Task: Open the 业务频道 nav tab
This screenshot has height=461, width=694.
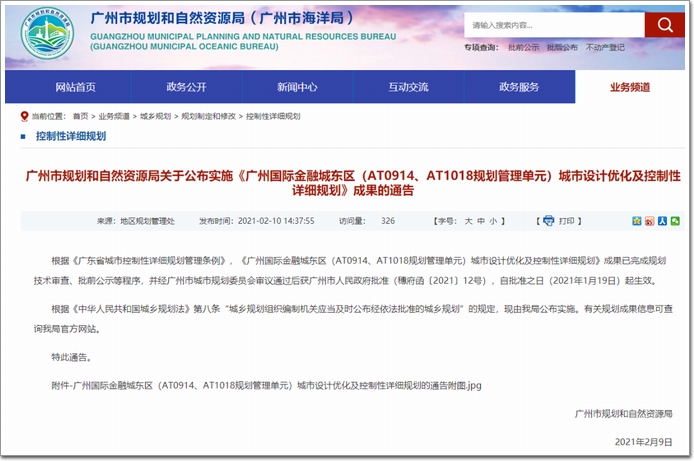Action: [x=630, y=87]
